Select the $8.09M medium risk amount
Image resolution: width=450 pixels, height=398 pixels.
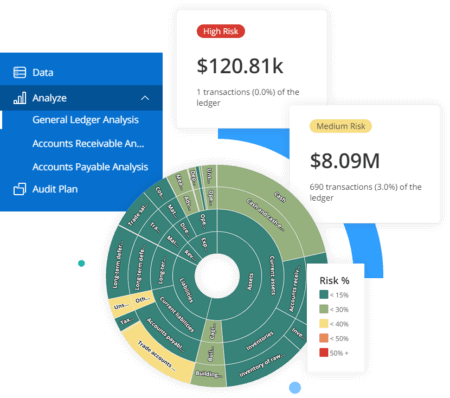pyautogui.click(x=345, y=161)
